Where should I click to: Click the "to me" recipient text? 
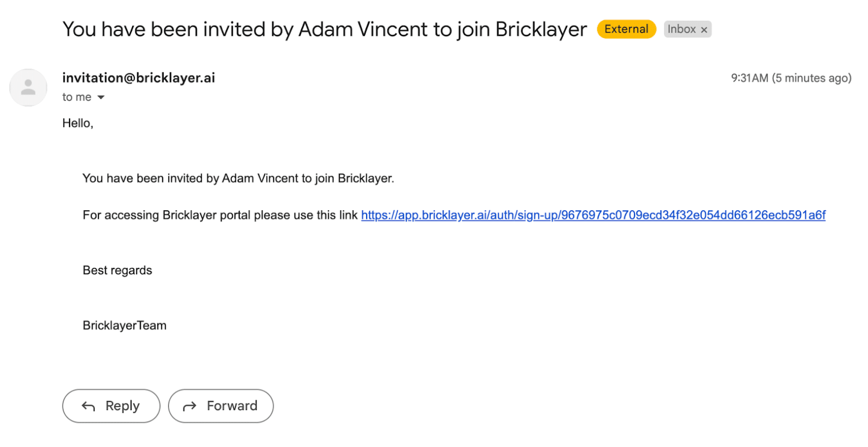point(77,97)
